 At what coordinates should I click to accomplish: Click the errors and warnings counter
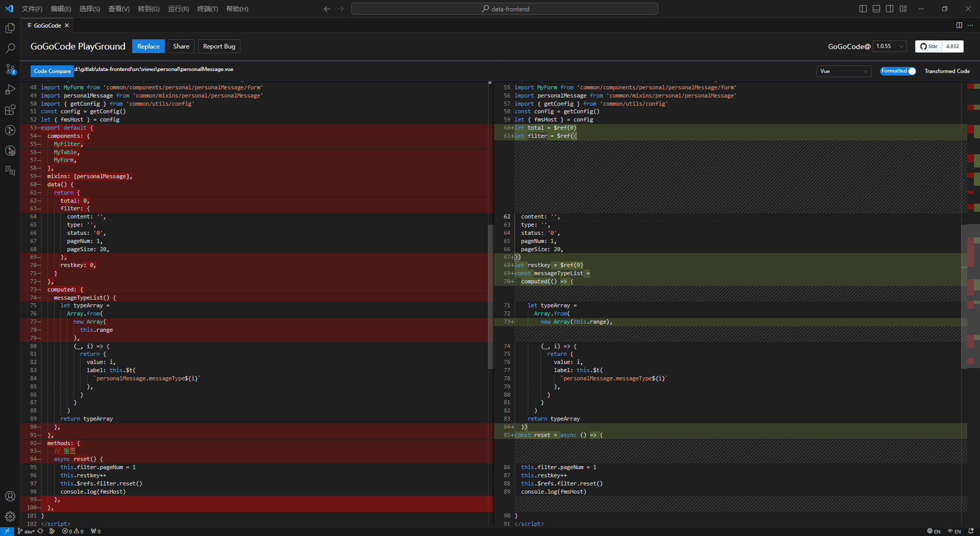pos(73,531)
